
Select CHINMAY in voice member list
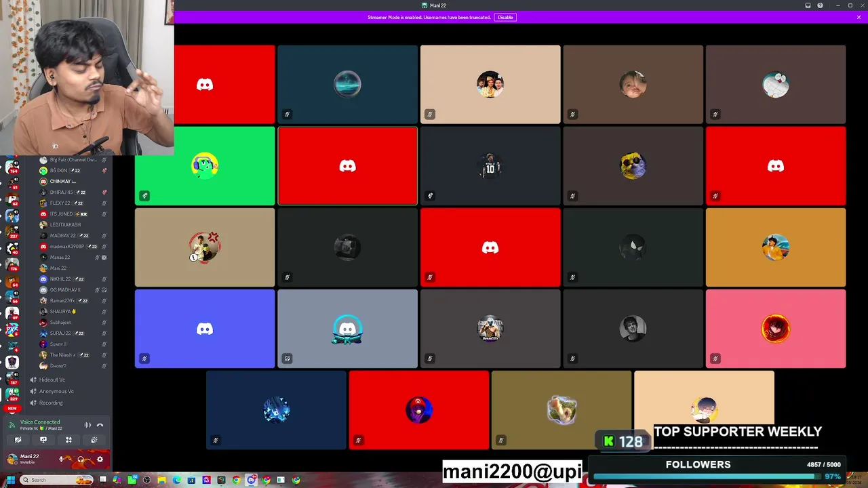[73, 182]
